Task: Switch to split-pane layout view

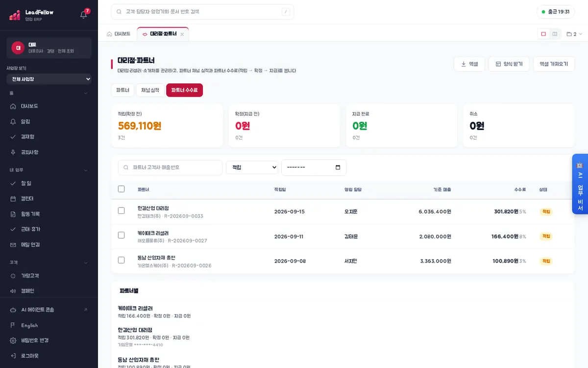Action: click(x=555, y=34)
